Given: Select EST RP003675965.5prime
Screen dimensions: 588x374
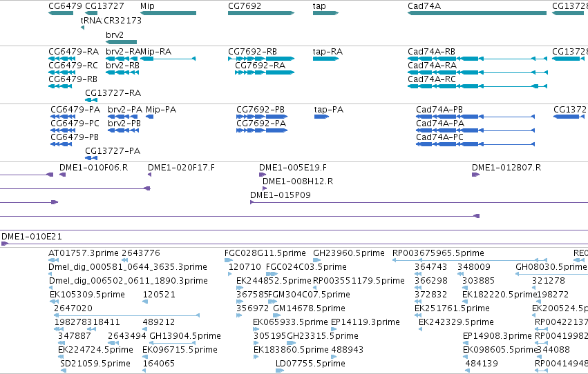Looking at the screenshot, I should [438, 253].
